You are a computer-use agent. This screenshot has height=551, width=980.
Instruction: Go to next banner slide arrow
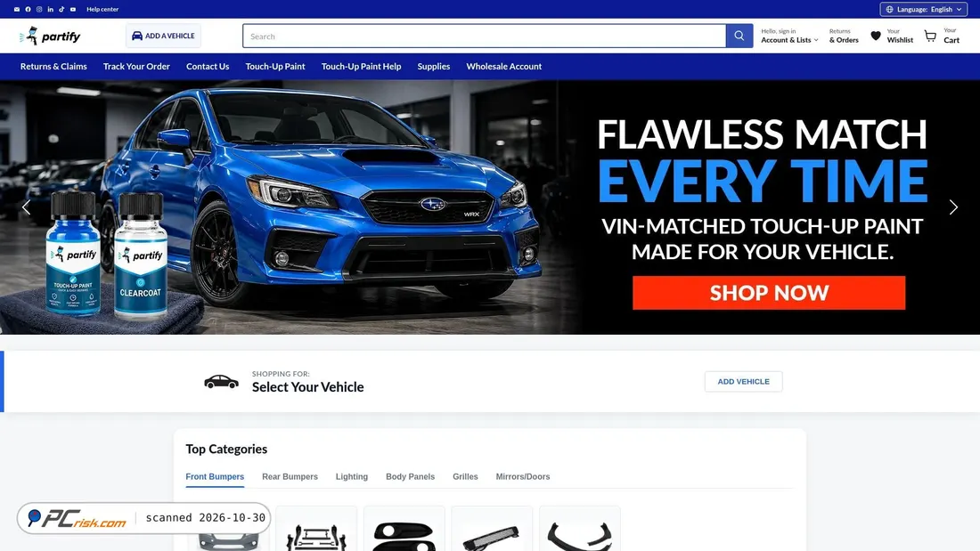tap(953, 207)
